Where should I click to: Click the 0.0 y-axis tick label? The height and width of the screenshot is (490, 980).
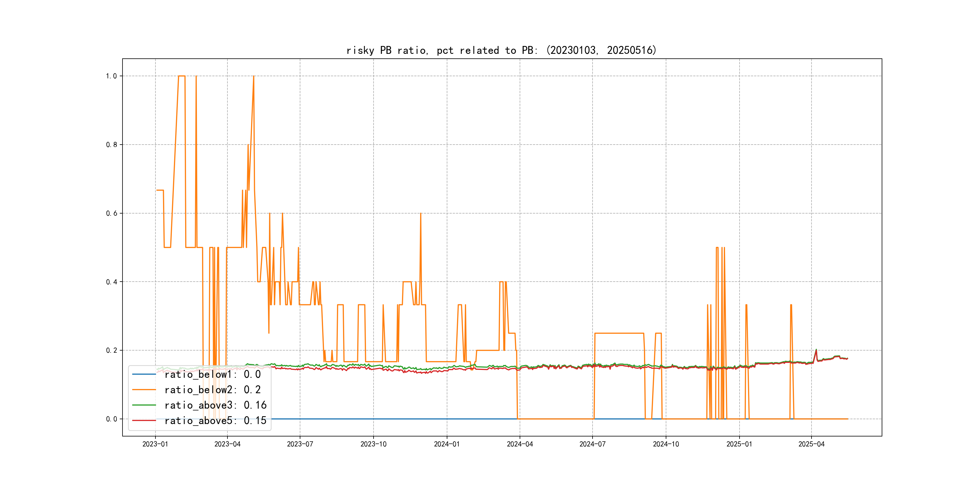click(x=112, y=419)
